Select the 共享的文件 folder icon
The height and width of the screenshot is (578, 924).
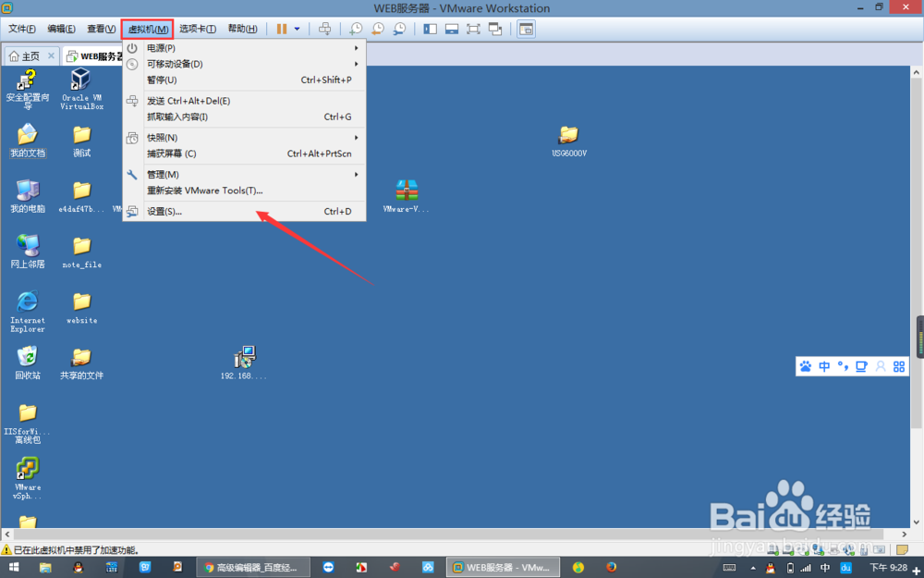(82, 363)
